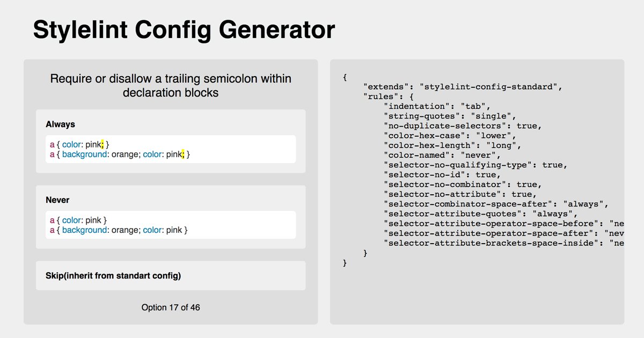This screenshot has width=644, height=338.
Task: Click the "selector-combinator-space-after" line
Action: coord(496,204)
